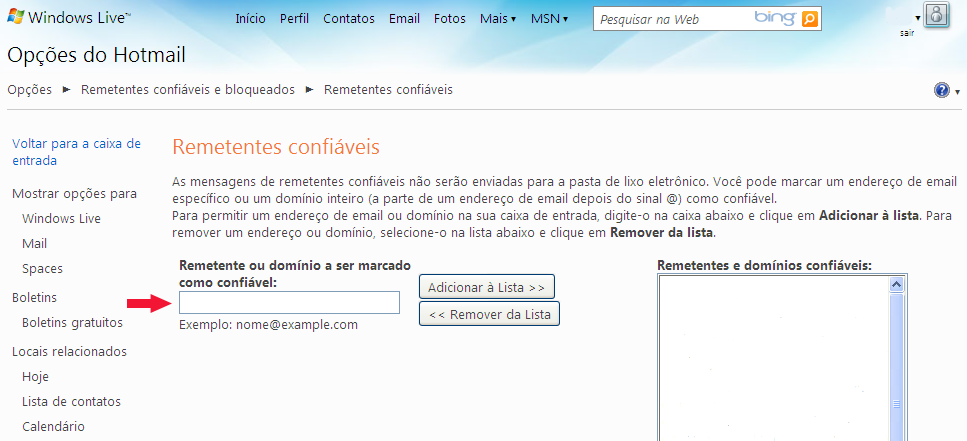This screenshot has width=967, height=441.
Task: Click the Opções do Hotmail page title
Action: pos(96,55)
